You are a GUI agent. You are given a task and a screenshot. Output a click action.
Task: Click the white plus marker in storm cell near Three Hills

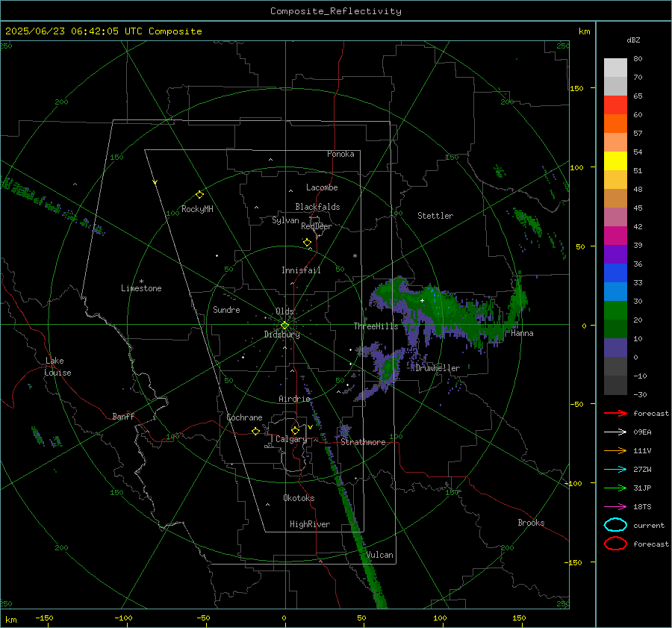tap(422, 300)
